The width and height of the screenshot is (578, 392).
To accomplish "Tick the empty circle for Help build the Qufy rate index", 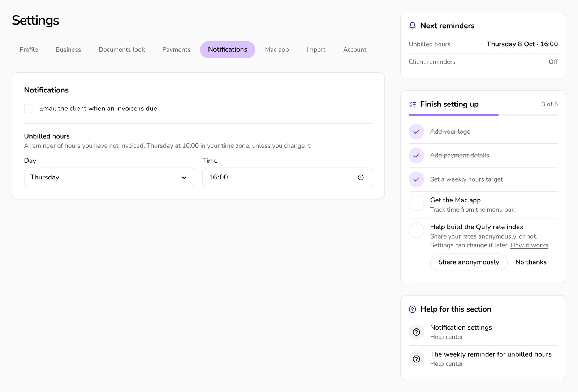I will (416, 230).
